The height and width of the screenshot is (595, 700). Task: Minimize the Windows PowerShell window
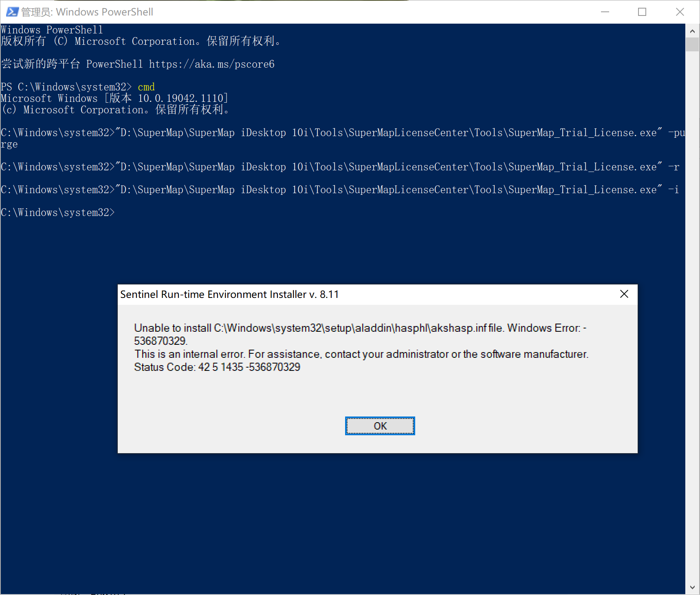point(605,12)
